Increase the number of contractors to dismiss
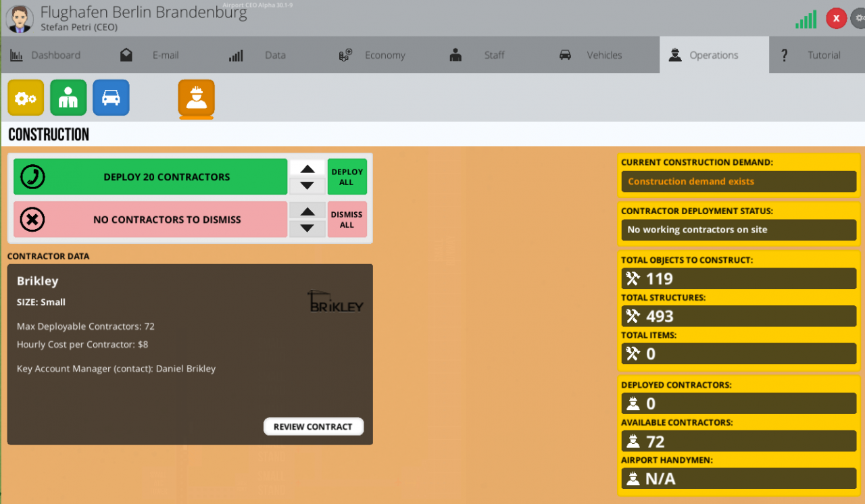 (307, 211)
